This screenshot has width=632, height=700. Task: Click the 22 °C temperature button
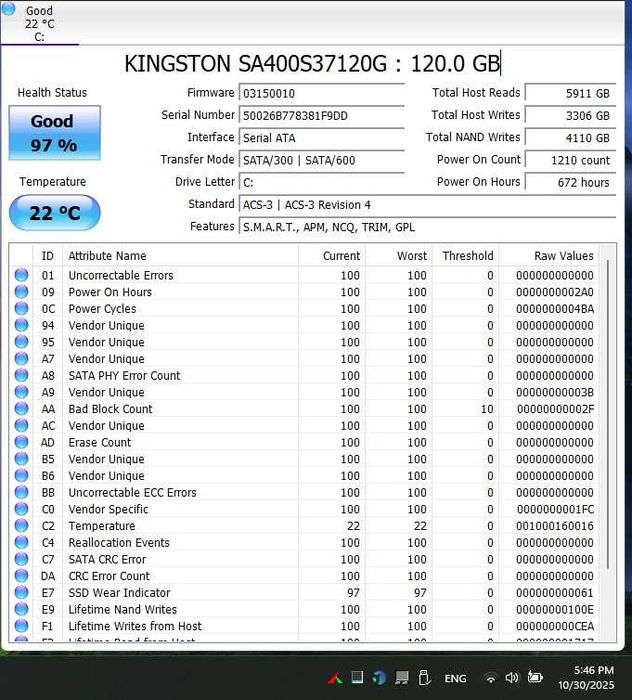coord(54,213)
